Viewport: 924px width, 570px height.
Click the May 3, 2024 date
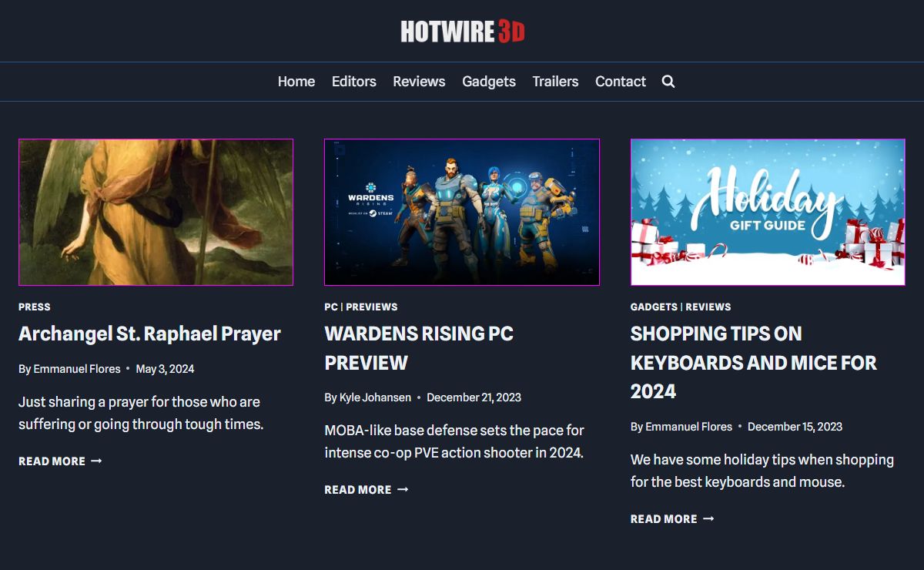pyautogui.click(x=165, y=369)
